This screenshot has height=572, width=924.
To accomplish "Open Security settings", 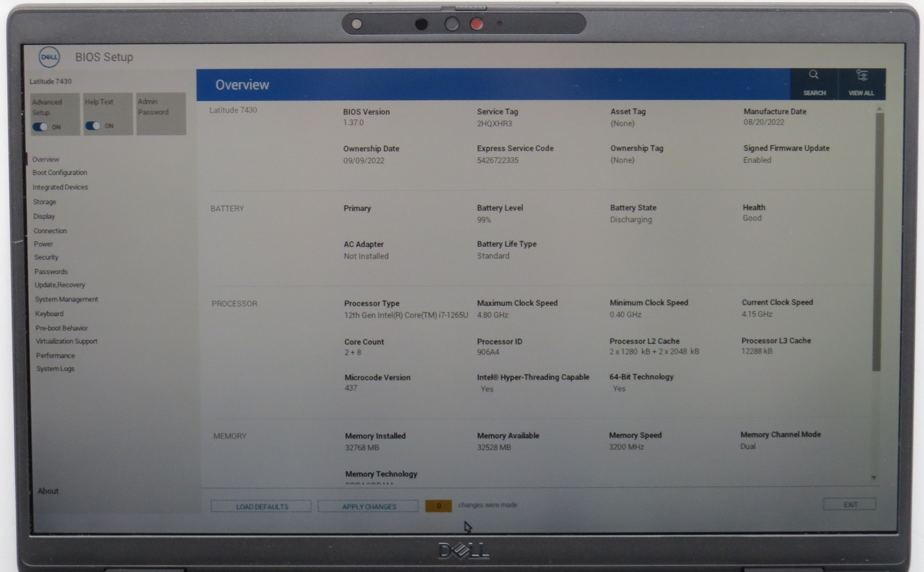I will [x=46, y=257].
